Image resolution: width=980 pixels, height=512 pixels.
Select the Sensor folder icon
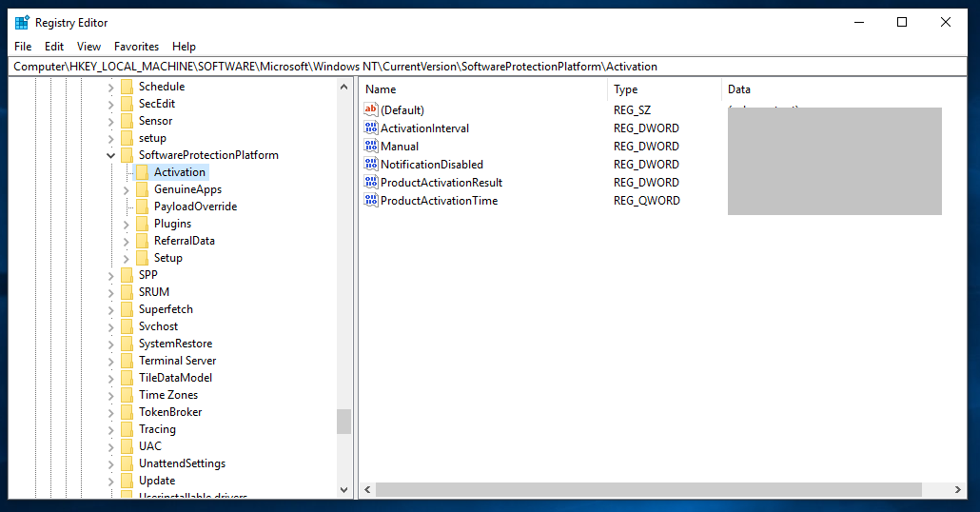click(127, 121)
